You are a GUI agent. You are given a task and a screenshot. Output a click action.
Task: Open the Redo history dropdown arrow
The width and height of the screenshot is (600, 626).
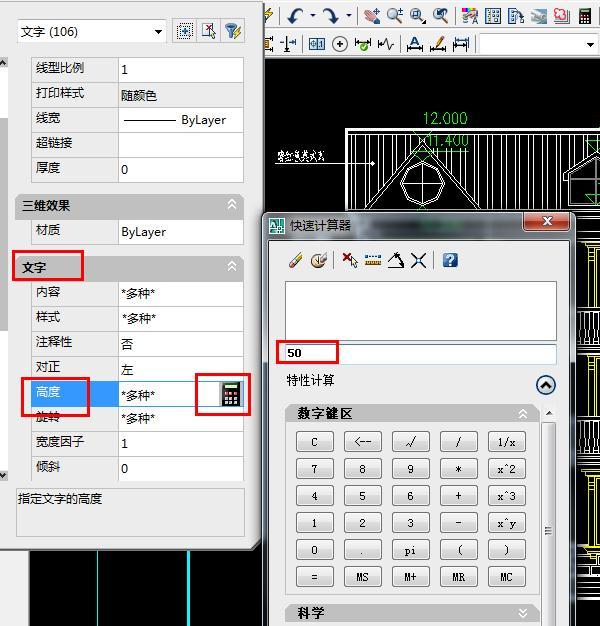(349, 16)
